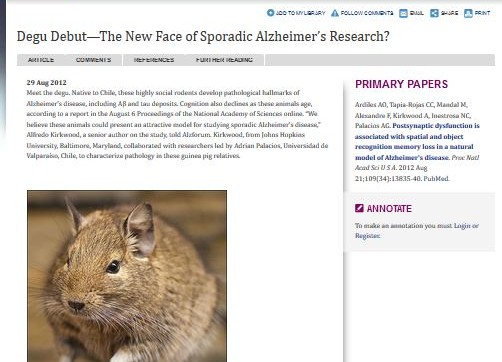Click the Follow Comments triangle icon
Image resolution: width=502 pixels, height=362 pixels.
click(x=335, y=13)
